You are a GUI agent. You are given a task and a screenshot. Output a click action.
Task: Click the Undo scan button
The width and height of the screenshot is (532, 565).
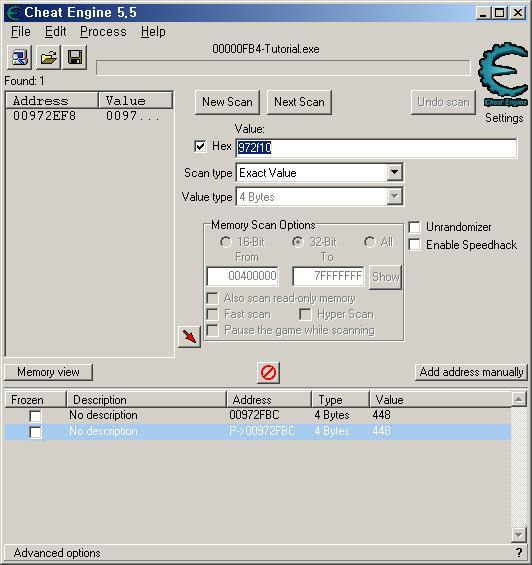(443, 102)
